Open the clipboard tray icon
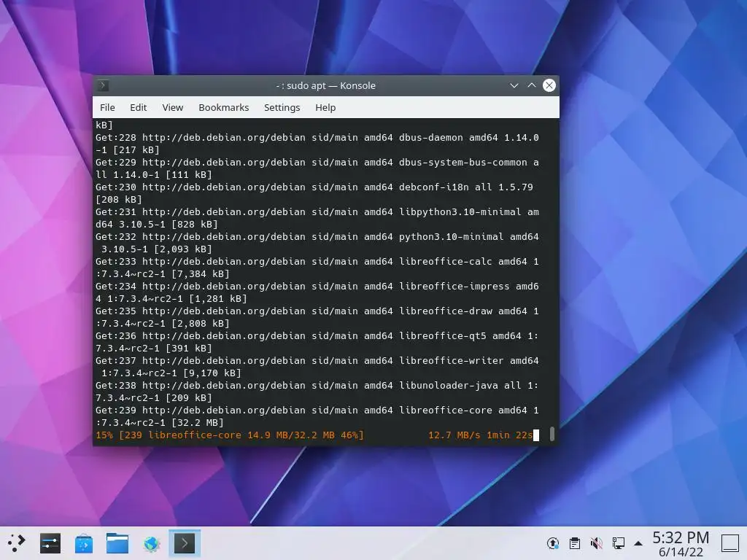The image size is (747, 560). [575, 543]
